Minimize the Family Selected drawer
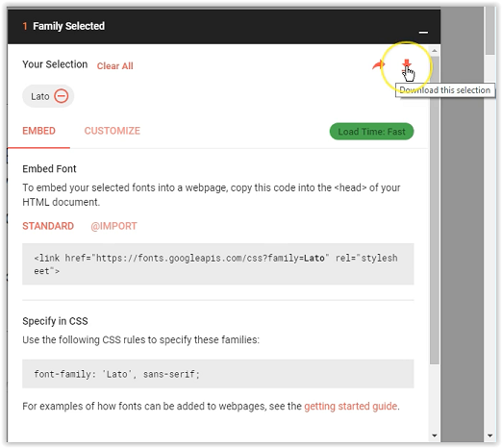The height and width of the screenshot is (448, 502). 423,32
